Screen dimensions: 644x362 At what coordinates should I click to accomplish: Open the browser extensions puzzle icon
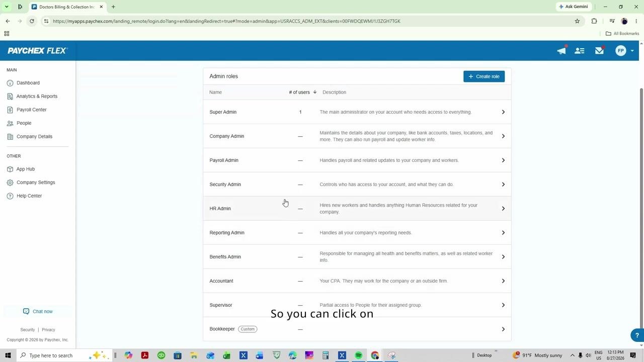coord(594,21)
